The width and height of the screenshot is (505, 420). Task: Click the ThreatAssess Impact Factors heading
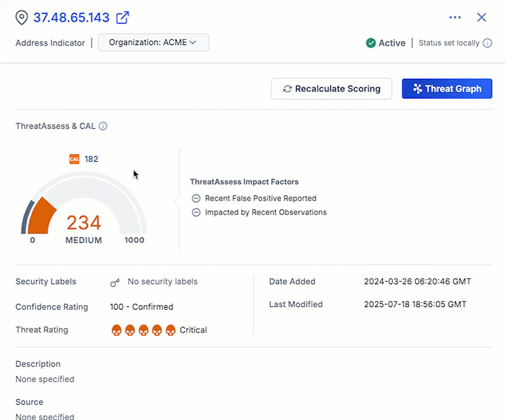coord(244,181)
